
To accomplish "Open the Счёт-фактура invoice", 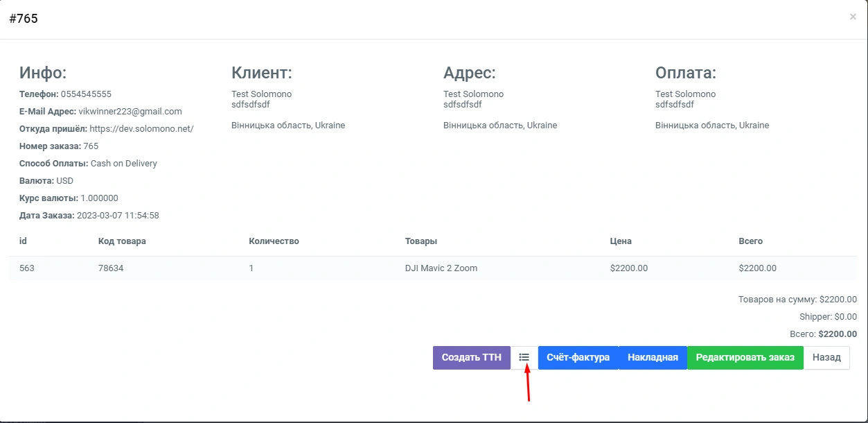I will (578, 357).
